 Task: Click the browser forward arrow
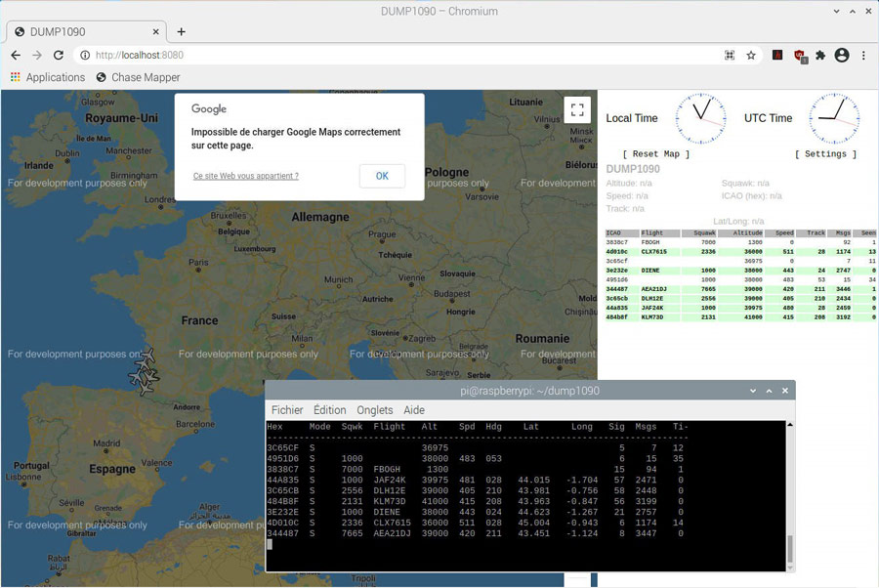(x=37, y=55)
